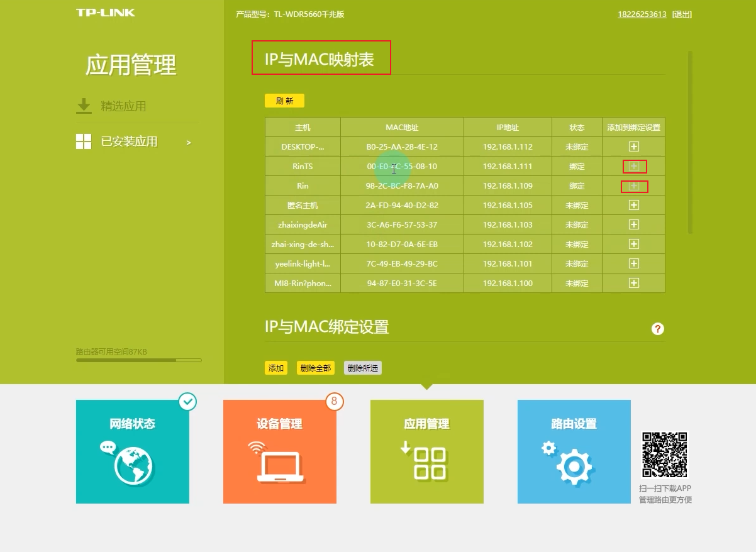This screenshot has height=552, width=756.
Task: Click the plus icon for 192.168.1.102
Action: point(634,244)
